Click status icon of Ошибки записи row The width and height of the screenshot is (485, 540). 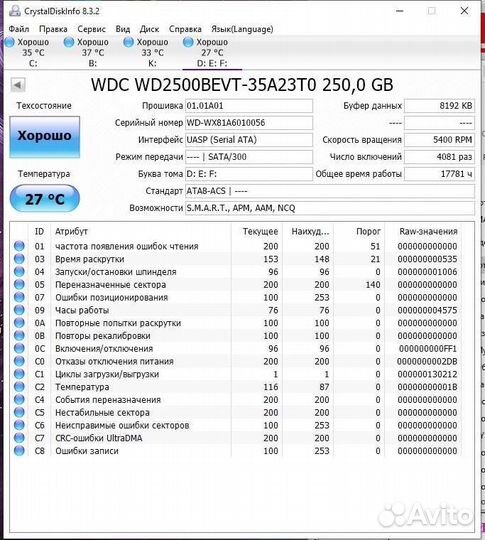[x=19, y=450]
